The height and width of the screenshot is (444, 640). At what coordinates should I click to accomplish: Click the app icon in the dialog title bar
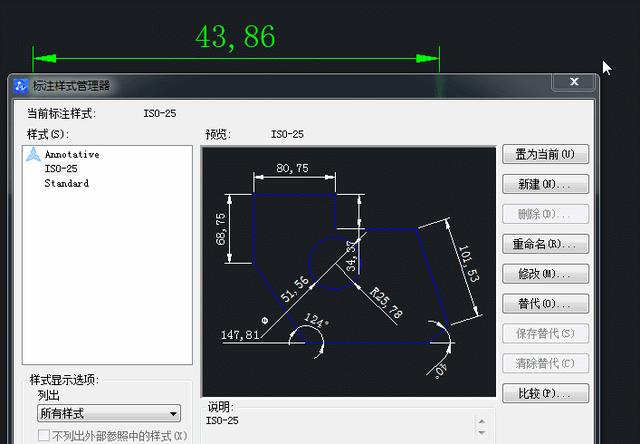pos(21,86)
